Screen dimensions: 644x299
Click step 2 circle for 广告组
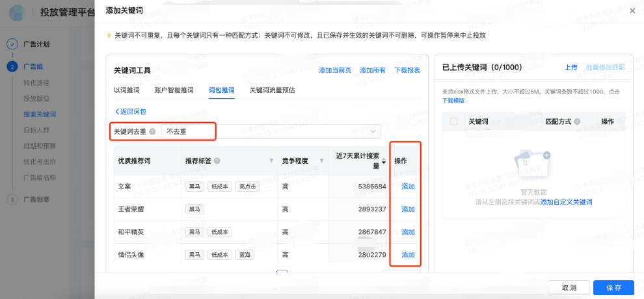(12, 66)
